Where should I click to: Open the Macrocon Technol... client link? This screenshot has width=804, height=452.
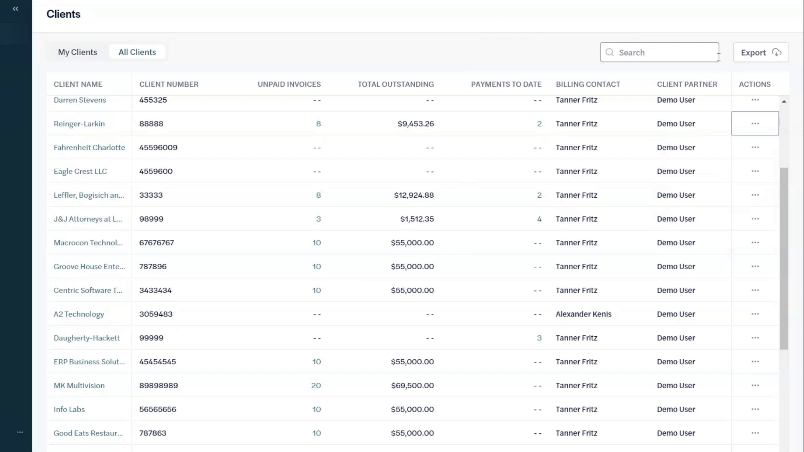coord(88,243)
